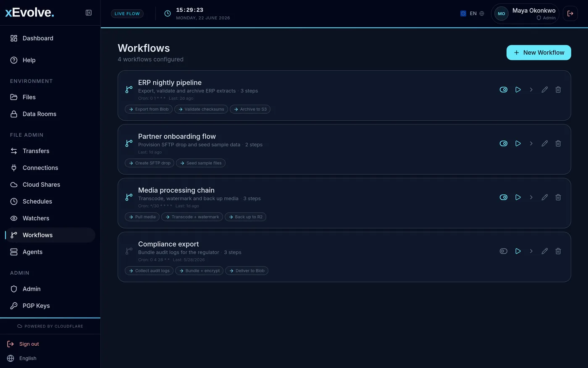Open the Admin section

[50, 289]
